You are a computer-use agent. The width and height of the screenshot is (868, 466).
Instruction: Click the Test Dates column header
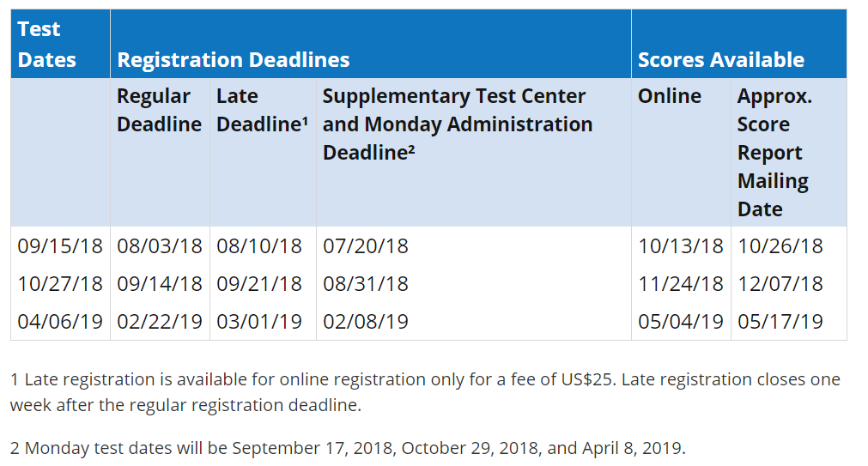click(46, 45)
